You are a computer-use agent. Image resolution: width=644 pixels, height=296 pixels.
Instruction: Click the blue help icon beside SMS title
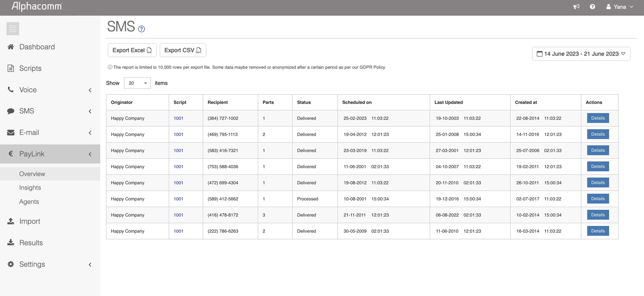point(141,29)
